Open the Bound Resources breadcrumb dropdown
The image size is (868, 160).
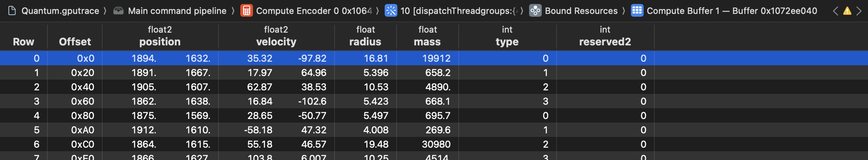[581, 11]
